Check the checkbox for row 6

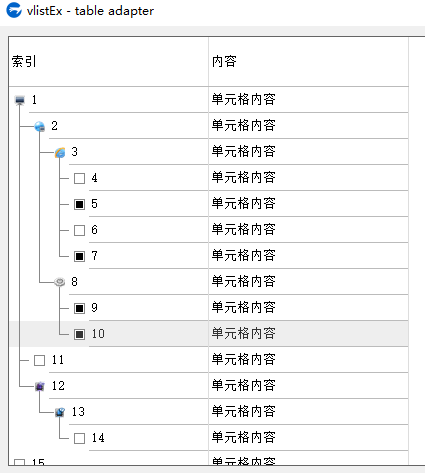(x=79, y=230)
